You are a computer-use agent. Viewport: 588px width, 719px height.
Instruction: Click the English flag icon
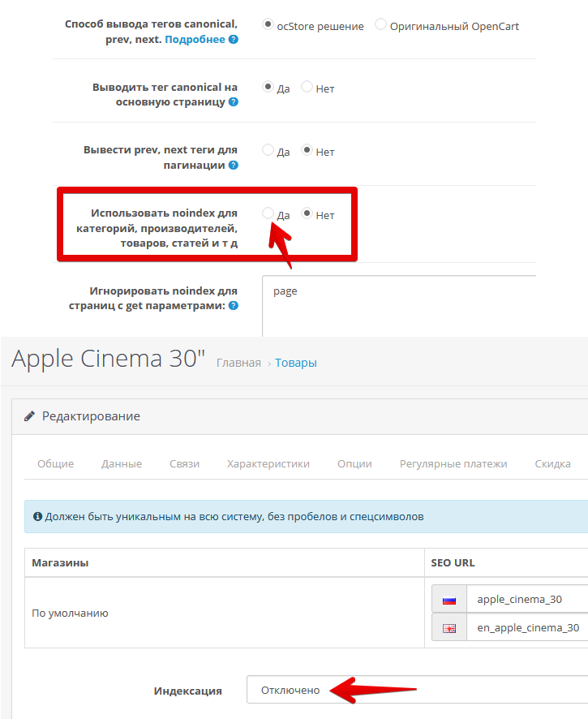449,628
